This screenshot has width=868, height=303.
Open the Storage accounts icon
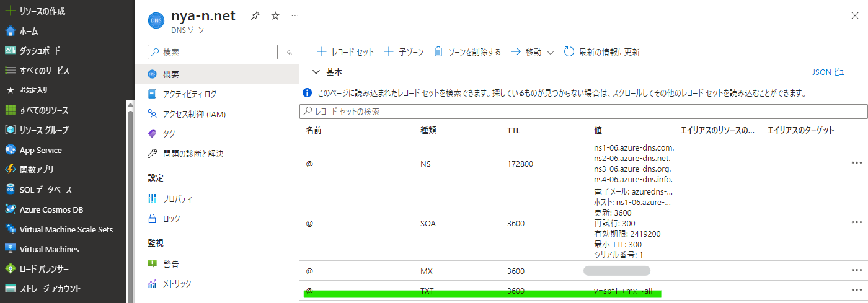click(10, 289)
